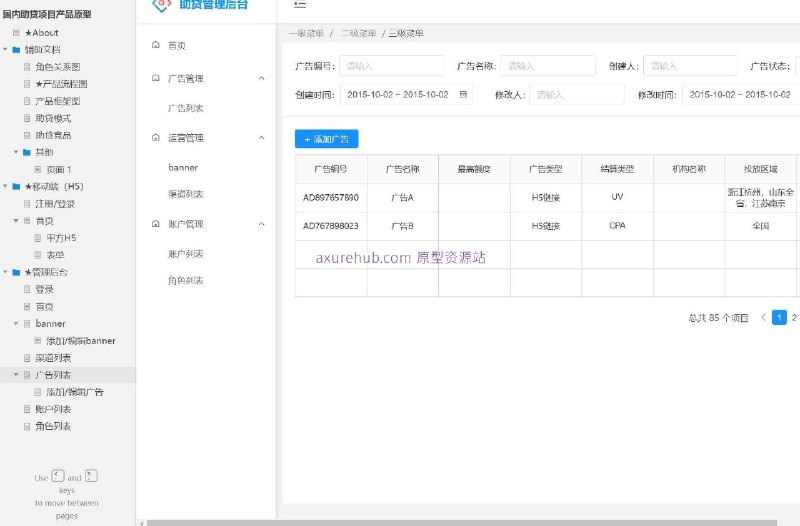Screen dimensions: 800x526
Task: Click 广告类型 column header
Action: 545,169
